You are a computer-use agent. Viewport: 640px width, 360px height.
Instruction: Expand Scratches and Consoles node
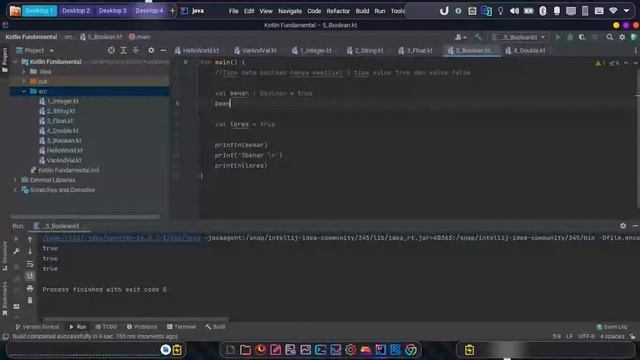[16, 190]
